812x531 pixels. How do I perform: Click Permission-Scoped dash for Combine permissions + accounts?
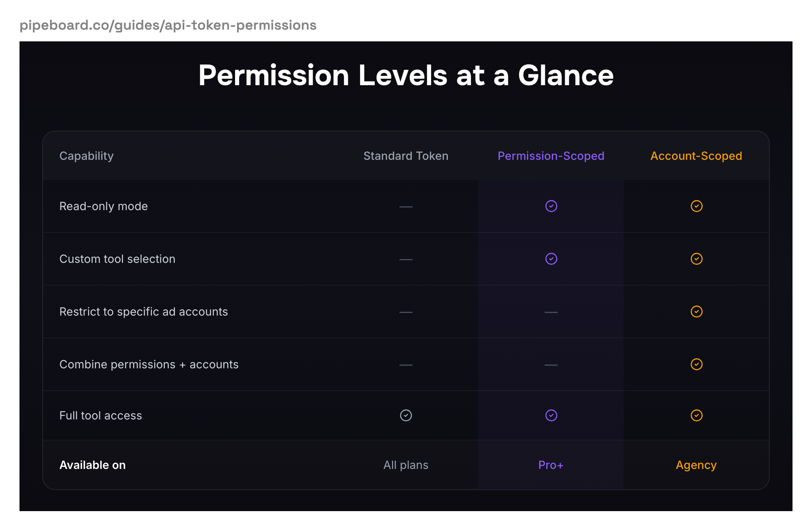(551, 365)
